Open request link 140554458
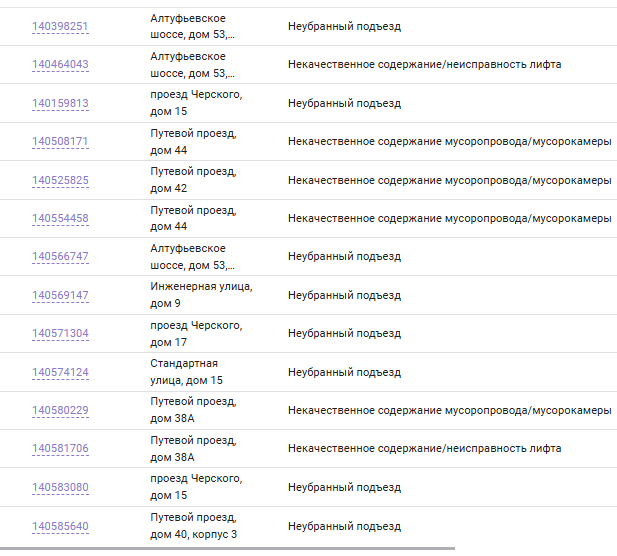Viewport: 617px width, 556px height. pos(60,218)
